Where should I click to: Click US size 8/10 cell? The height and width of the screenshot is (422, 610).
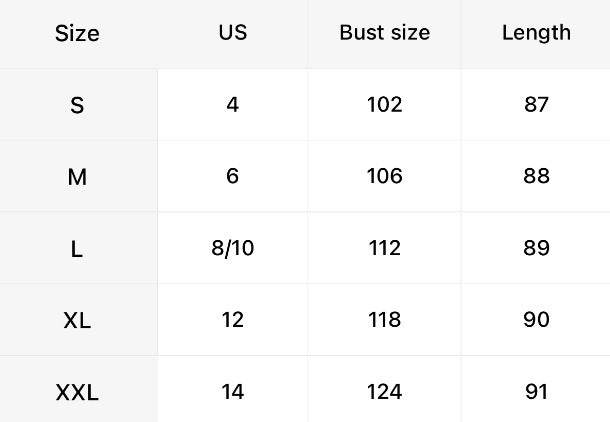point(232,248)
